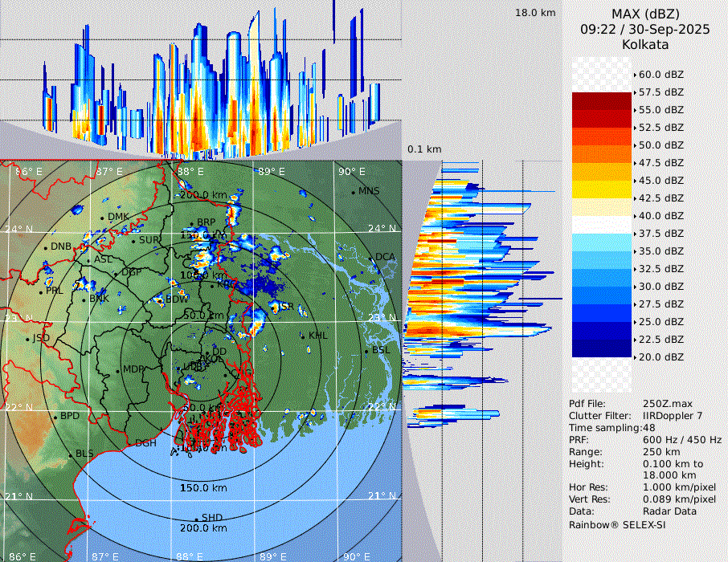Click the BNK station marker
Screen dimensions: 728x562
point(83,299)
